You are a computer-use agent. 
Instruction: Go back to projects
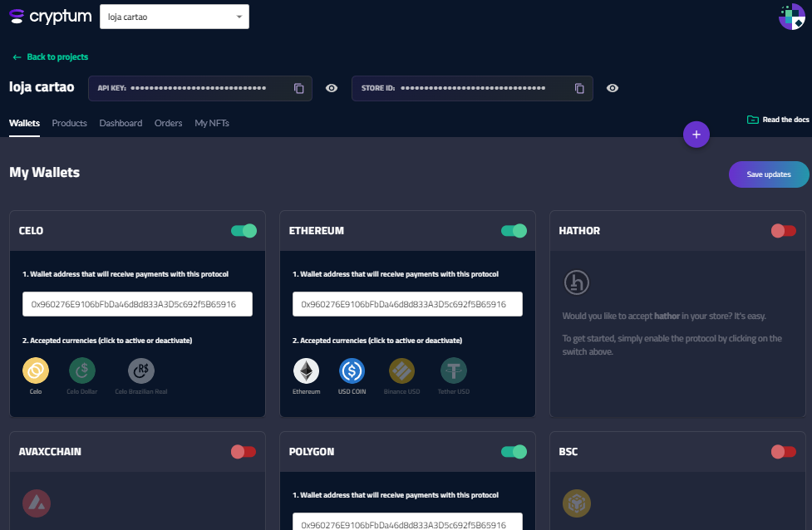[50, 57]
